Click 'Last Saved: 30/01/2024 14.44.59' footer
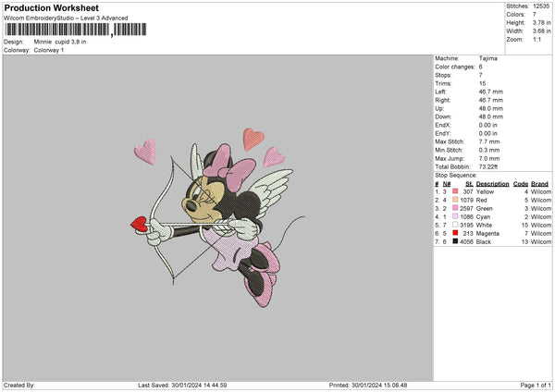The width and height of the screenshot is (555, 392). 182,385
